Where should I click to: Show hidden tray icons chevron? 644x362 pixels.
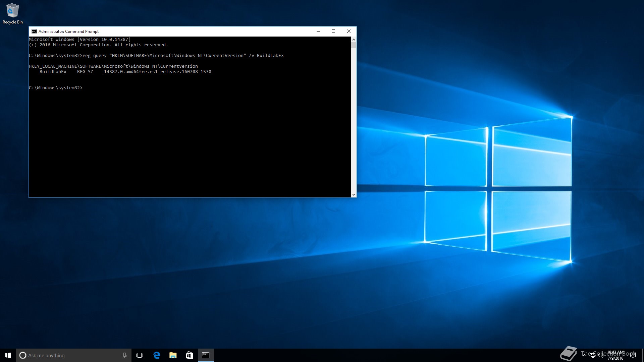585,355
